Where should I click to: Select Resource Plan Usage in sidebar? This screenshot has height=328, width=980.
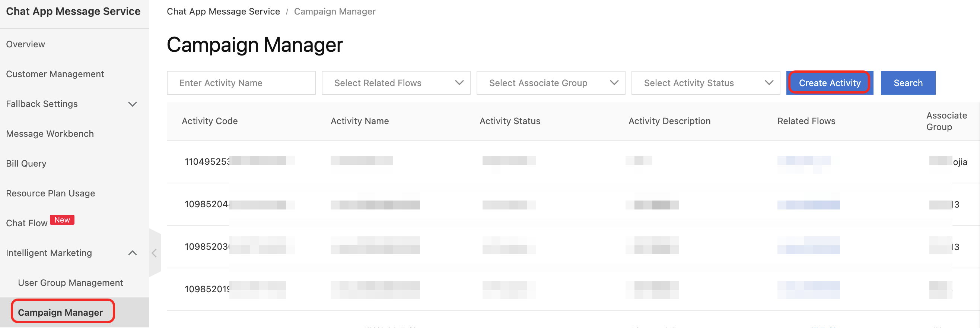pos(51,193)
